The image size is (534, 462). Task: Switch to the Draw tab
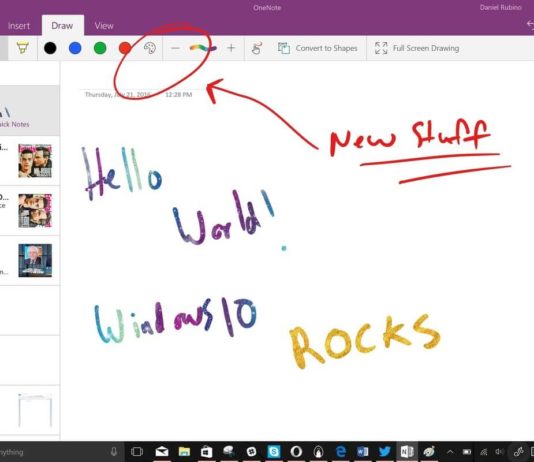(x=62, y=26)
